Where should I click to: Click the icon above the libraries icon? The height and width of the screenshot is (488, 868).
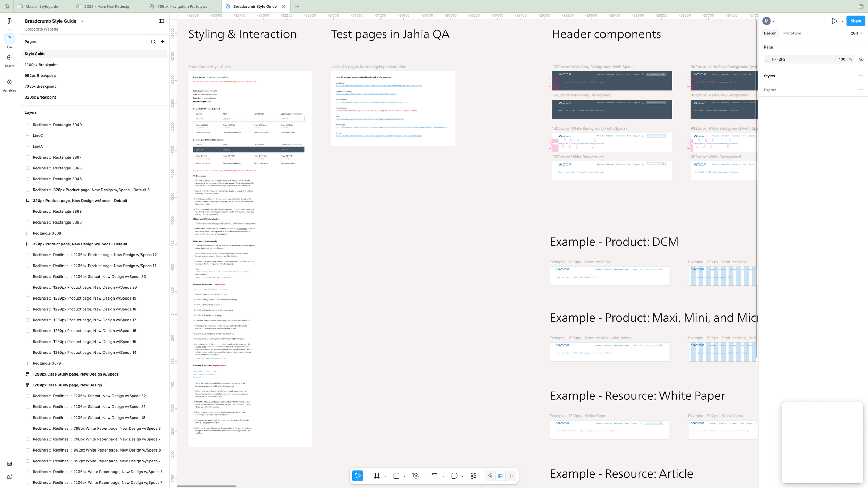[9, 464]
